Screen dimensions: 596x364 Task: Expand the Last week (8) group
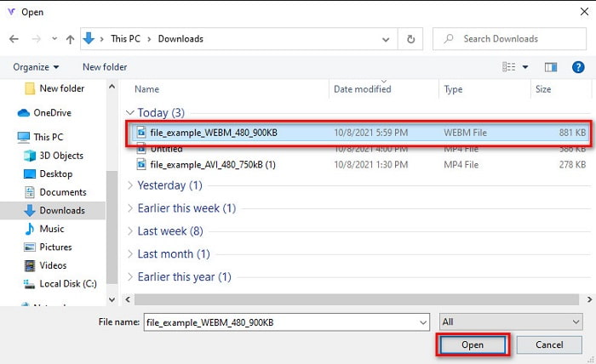click(130, 231)
